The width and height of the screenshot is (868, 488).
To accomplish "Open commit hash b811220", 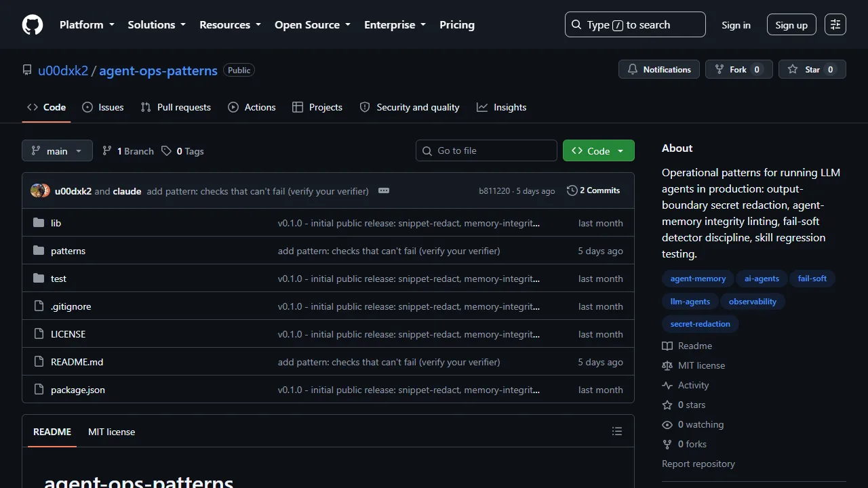I will pyautogui.click(x=494, y=191).
